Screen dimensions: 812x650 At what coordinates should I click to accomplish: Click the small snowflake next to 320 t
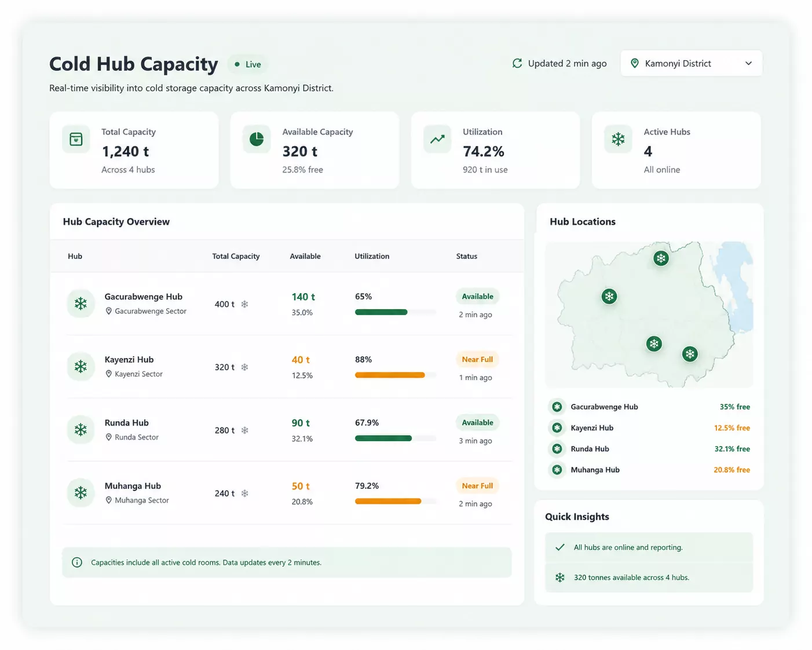[x=244, y=367]
